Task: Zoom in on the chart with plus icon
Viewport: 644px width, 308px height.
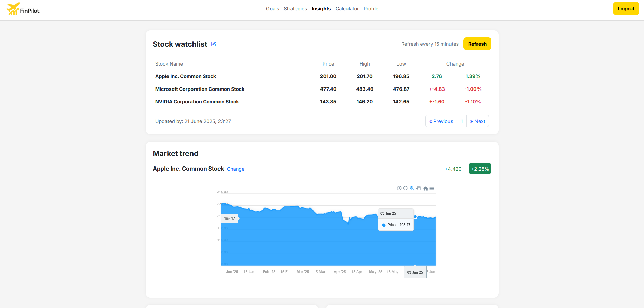Action: coord(399,188)
